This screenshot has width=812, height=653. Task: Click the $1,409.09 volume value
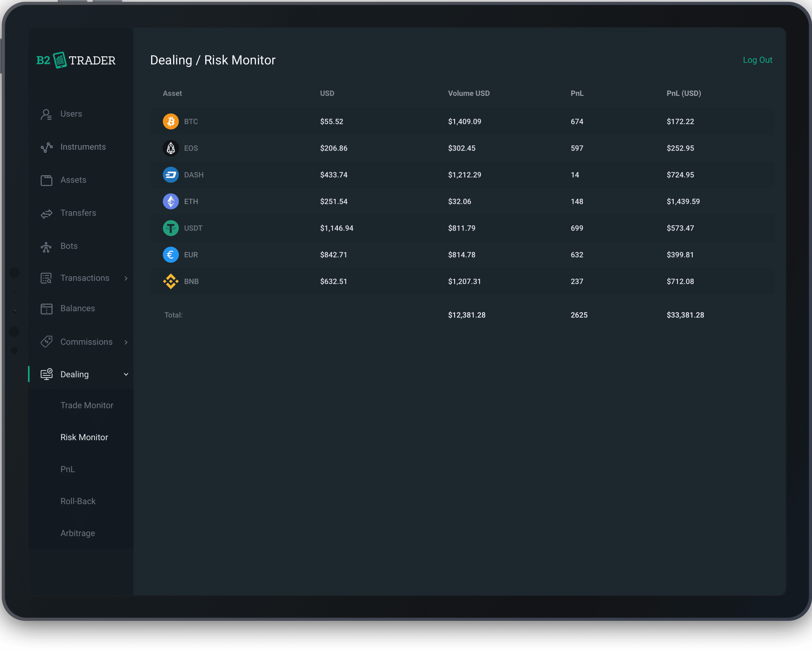(x=464, y=121)
